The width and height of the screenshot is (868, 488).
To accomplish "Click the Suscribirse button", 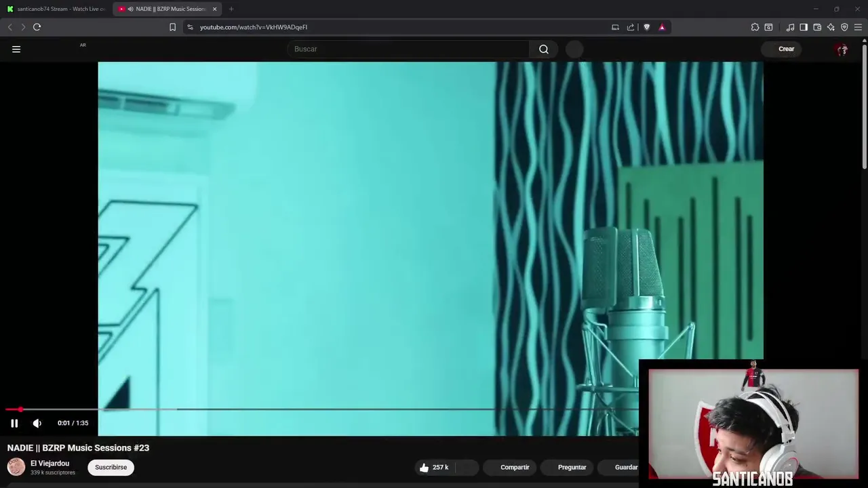I will click(x=111, y=467).
